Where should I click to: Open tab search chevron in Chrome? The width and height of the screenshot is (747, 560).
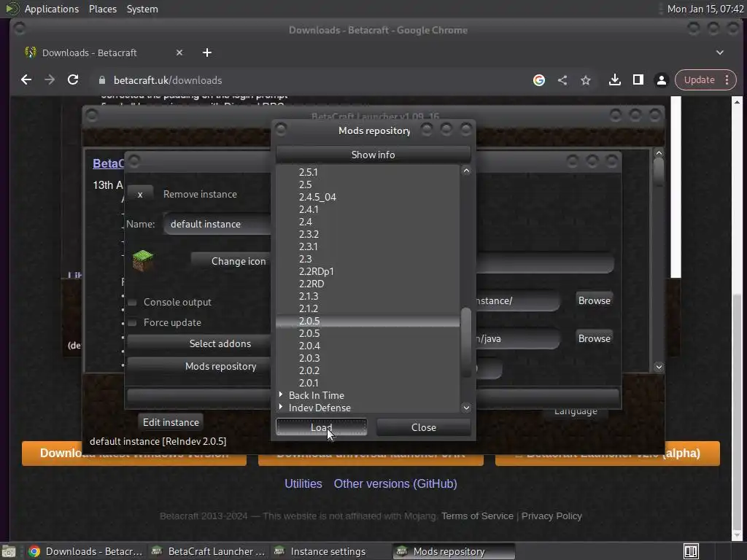point(720,52)
